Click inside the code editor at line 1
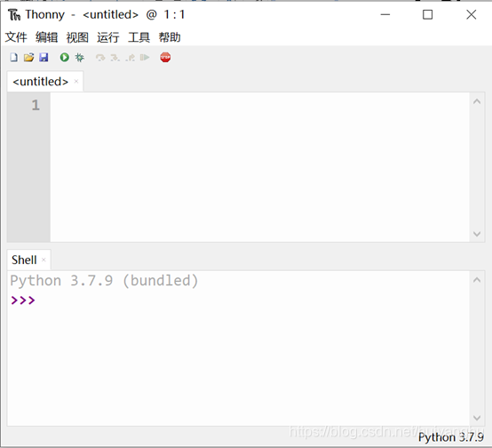This screenshot has width=492, height=448. coord(260,105)
